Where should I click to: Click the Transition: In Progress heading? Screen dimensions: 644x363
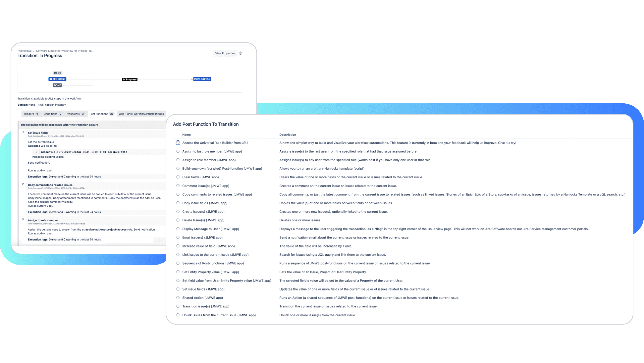click(x=40, y=56)
